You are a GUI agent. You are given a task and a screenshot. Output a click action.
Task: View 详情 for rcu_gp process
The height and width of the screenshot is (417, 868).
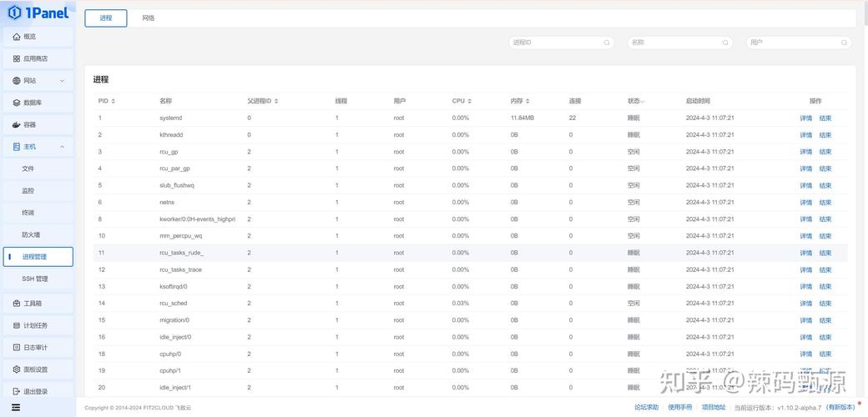pyautogui.click(x=806, y=152)
